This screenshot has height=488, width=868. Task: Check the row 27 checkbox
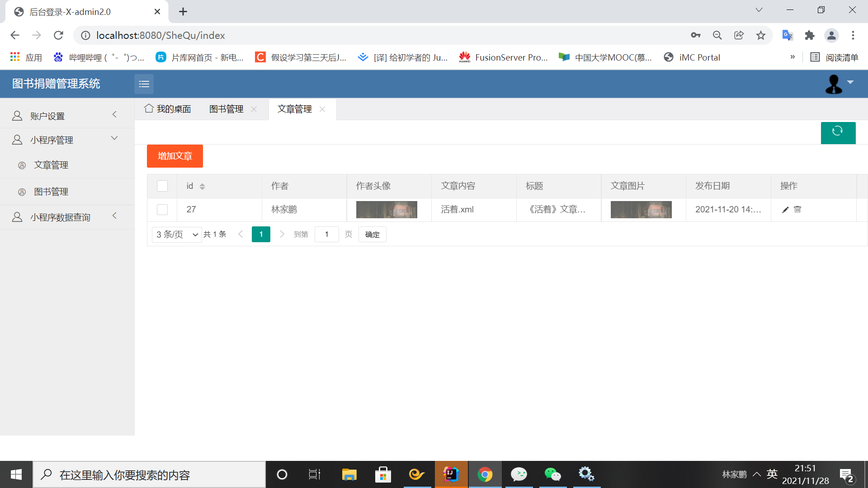coord(162,210)
